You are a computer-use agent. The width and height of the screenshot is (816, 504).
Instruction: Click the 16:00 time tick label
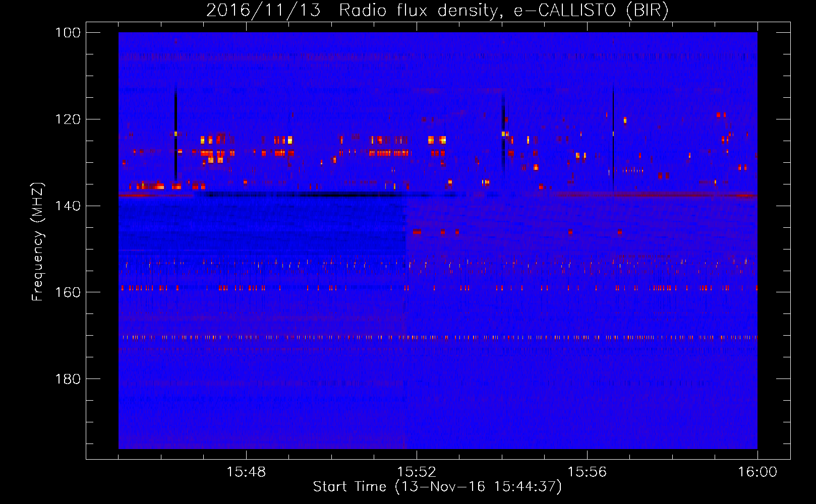(x=757, y=472)
